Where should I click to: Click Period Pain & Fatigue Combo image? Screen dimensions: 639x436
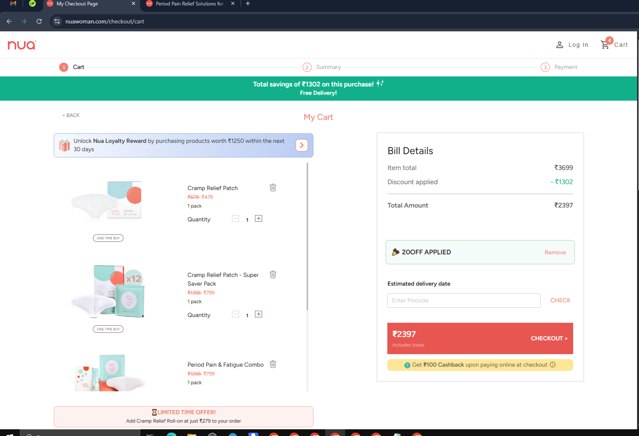110,373
